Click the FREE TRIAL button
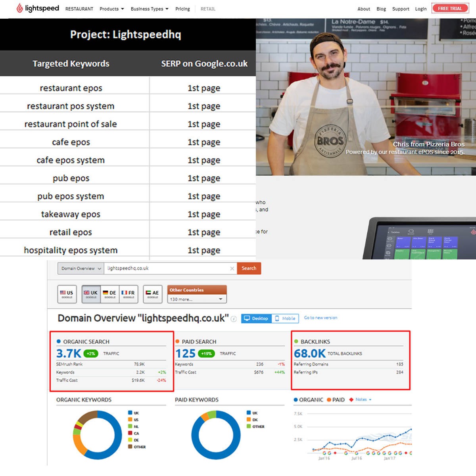This screenshot has height=476, width=476. pos(450,8)
